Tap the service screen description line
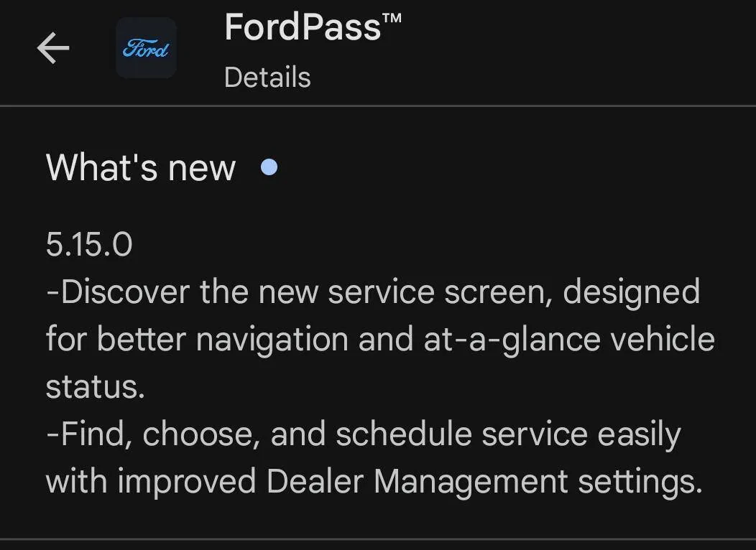 pos(373,291)
